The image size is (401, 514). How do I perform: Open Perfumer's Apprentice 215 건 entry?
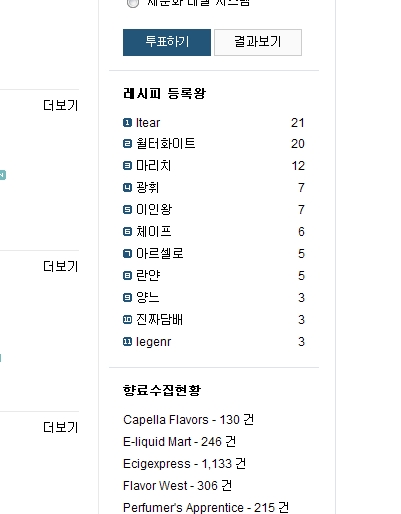click(x=206, y=508)
